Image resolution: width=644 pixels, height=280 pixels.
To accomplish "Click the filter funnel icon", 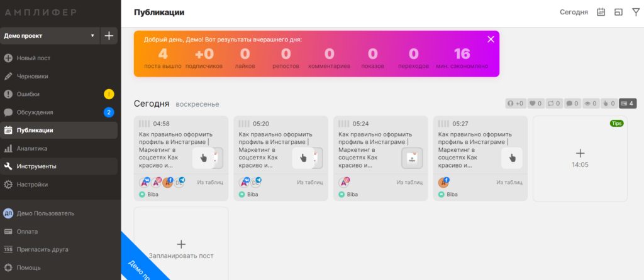I will click(635, 12).
